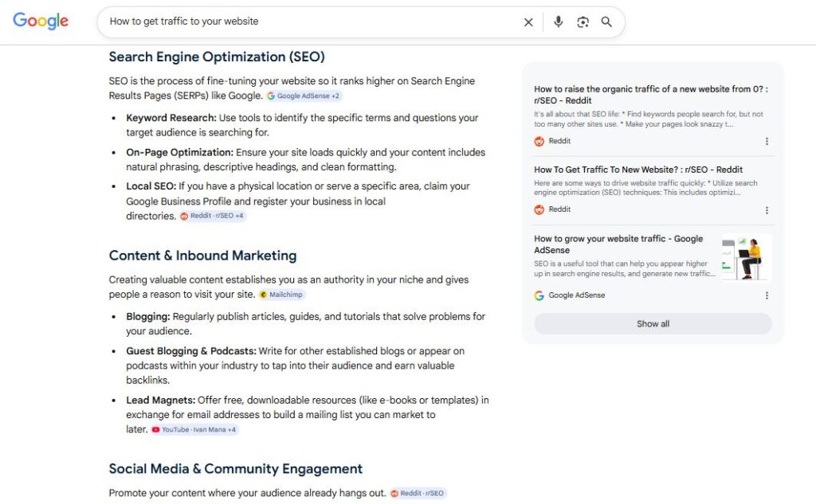Click the 'Local SEO:' bullet label
This screenshot has width=816, height=504.
coord(151,186)
